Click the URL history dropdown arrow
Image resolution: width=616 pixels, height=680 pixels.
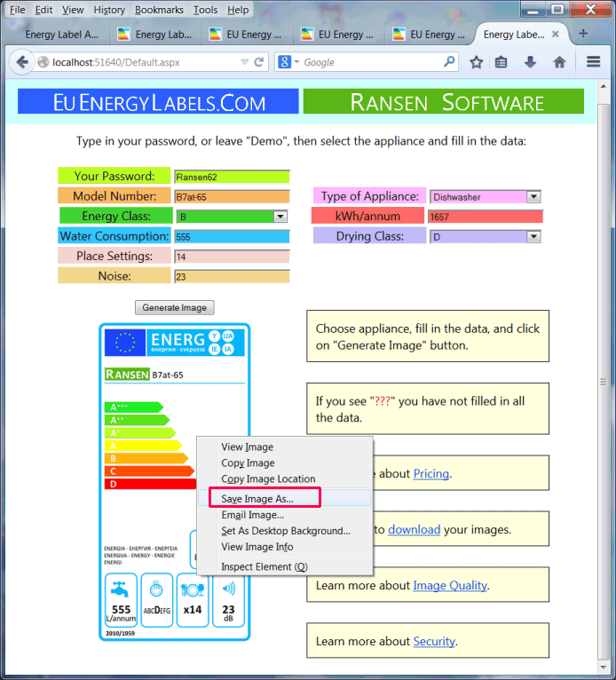coord(245,62)
